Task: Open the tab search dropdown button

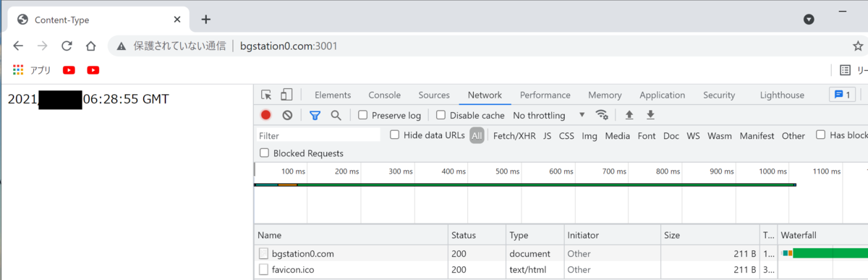Action: click(x=809, y=20)
